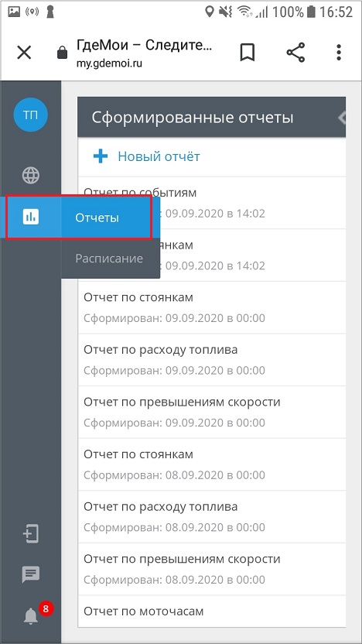Tap the bookmark icon in browser bar
The image size is (362, 644).
click(x=248, y=53)
